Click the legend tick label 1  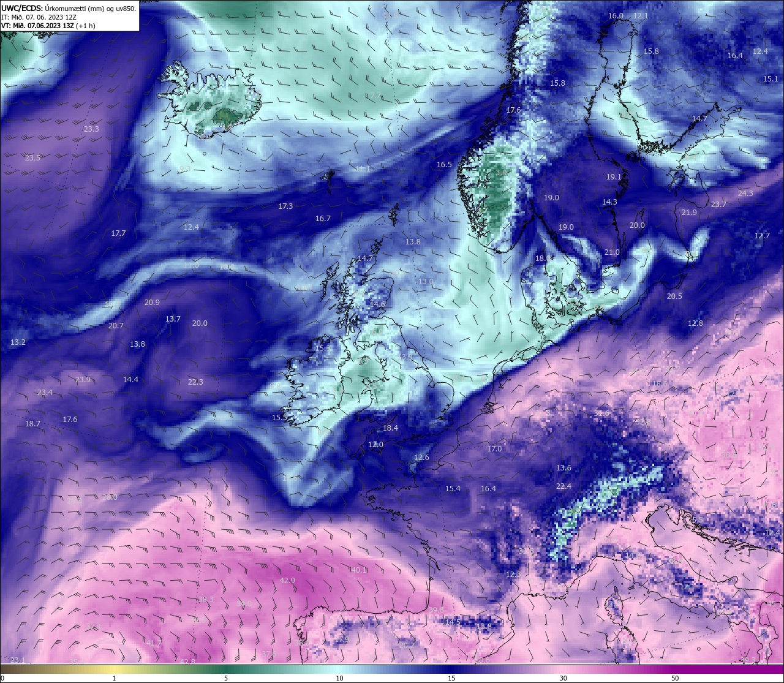pos(114,678)
